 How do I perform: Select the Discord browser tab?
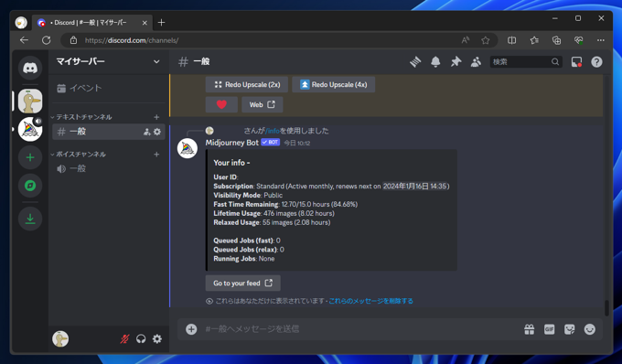click(x=92, y=23)
